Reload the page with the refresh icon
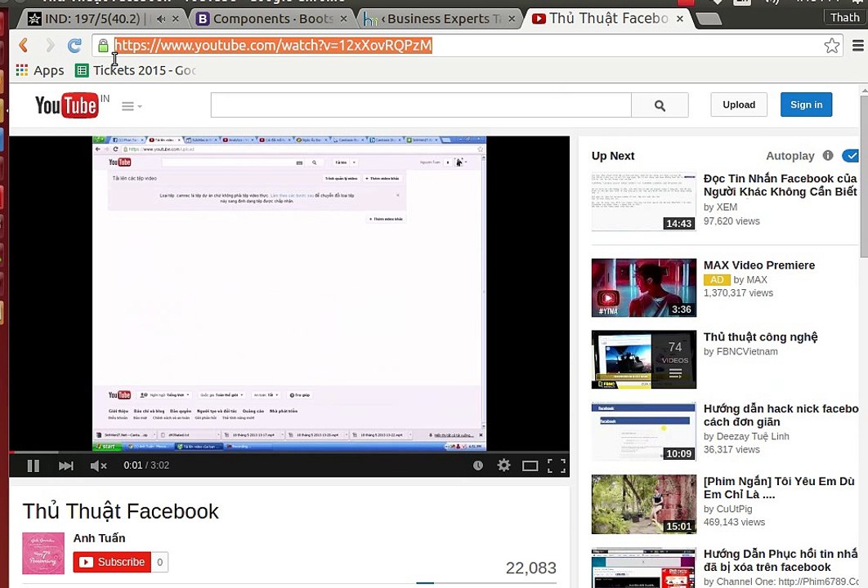Screen dimensions: 868x588 click(x=74, y=46)
